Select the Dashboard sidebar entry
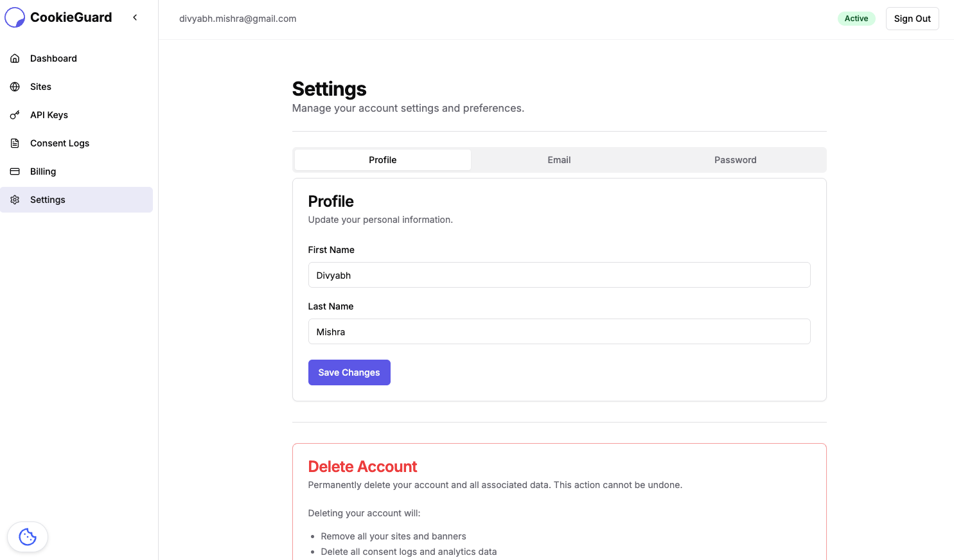The height and width of the screenshot is (560, 954). [53, 58]
